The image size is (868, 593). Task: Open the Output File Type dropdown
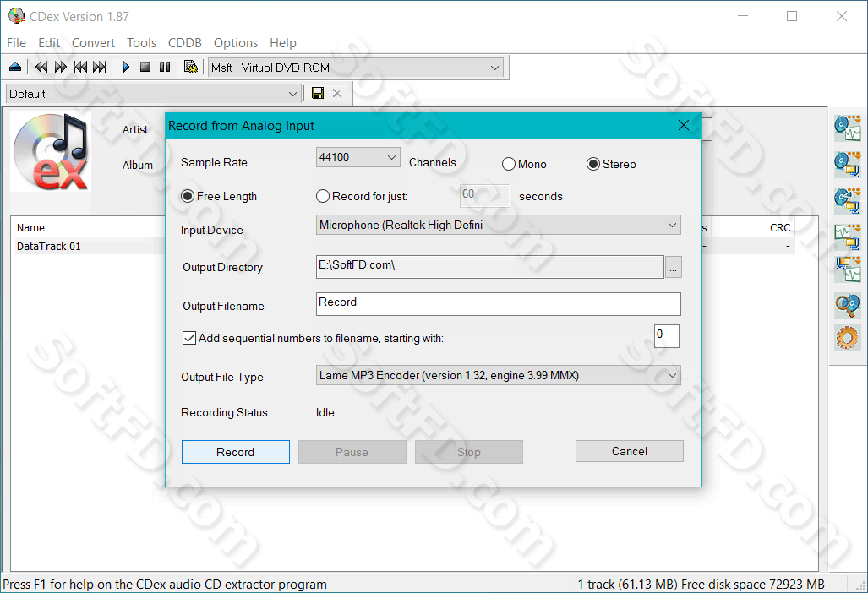click(498, 376)
